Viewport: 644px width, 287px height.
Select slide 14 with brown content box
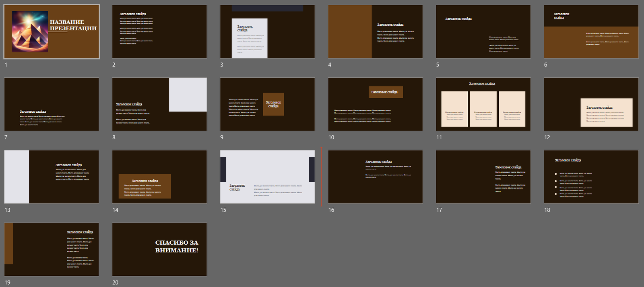coord(159,177)
